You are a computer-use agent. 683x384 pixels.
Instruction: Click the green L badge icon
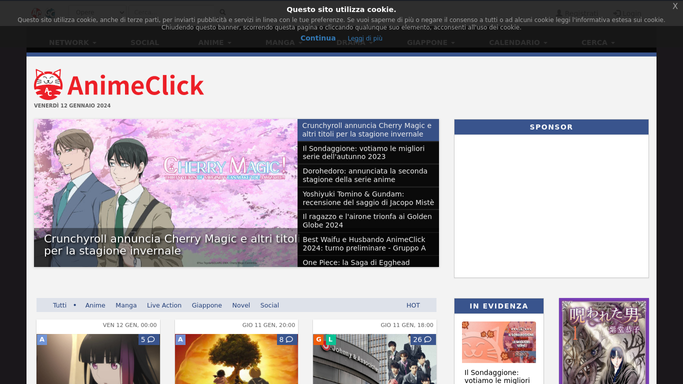coord(331,339)
